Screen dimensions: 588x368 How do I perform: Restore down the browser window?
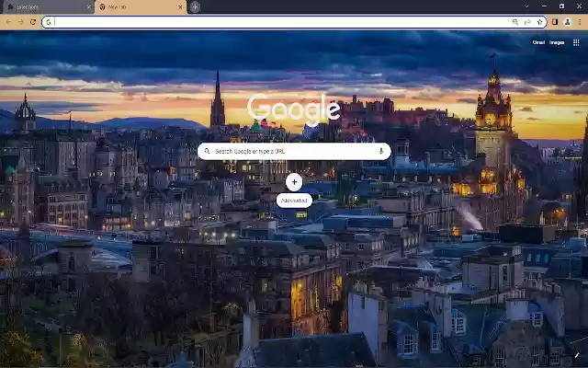click(x=561, y=6)
